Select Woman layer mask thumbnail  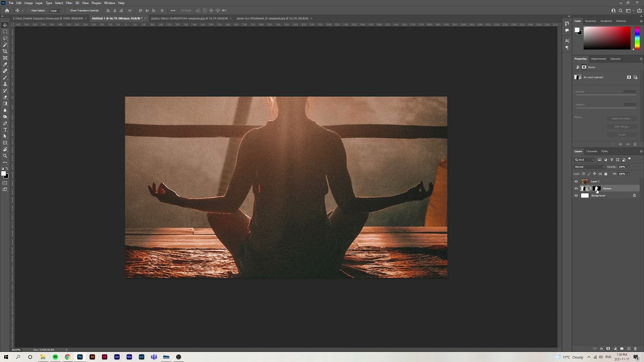(597, 189)
